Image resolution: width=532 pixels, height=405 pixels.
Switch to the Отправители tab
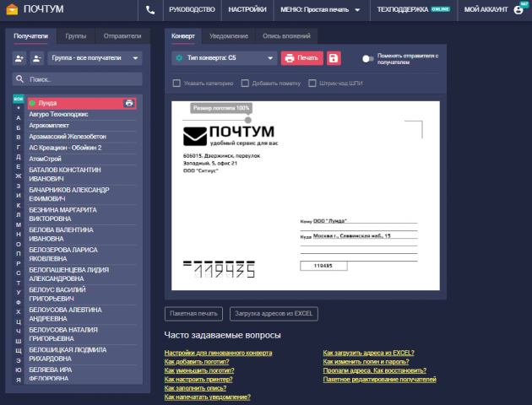pos(122,36)
